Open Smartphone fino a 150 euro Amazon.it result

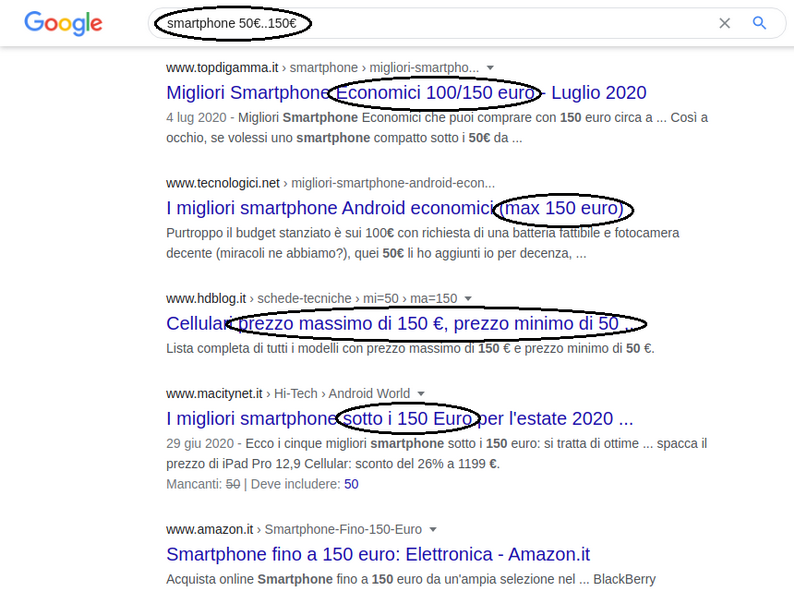click(x=378, y=555)
